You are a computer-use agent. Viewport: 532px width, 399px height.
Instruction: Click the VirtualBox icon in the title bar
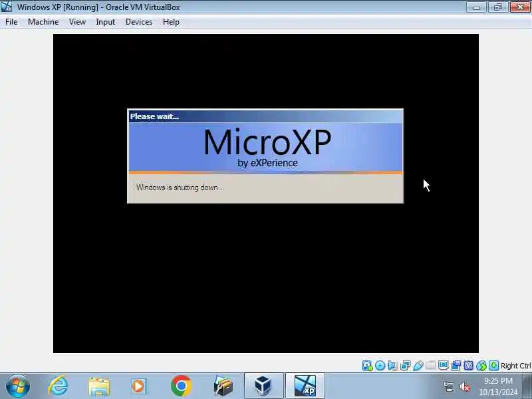(6, 7)
